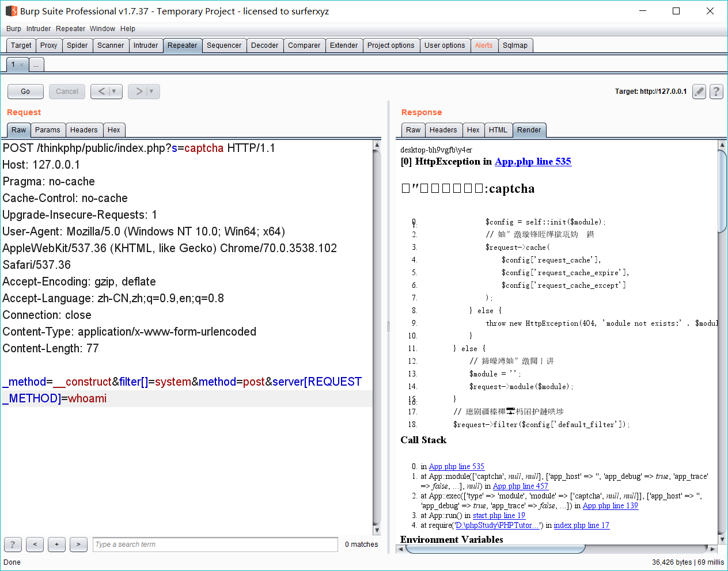728x571 pixels.
Task: Add a new Repeater tab with ...
Action: pyautogui.click(x=36, y=65)
